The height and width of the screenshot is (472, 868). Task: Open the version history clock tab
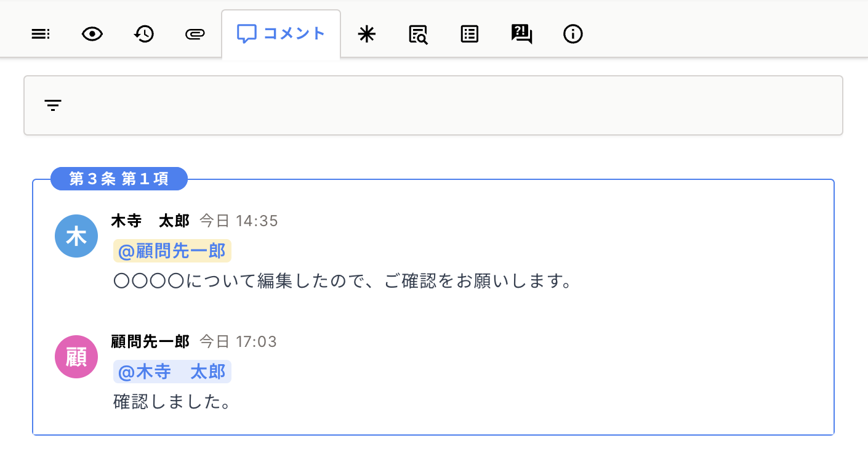coord(143,35)
